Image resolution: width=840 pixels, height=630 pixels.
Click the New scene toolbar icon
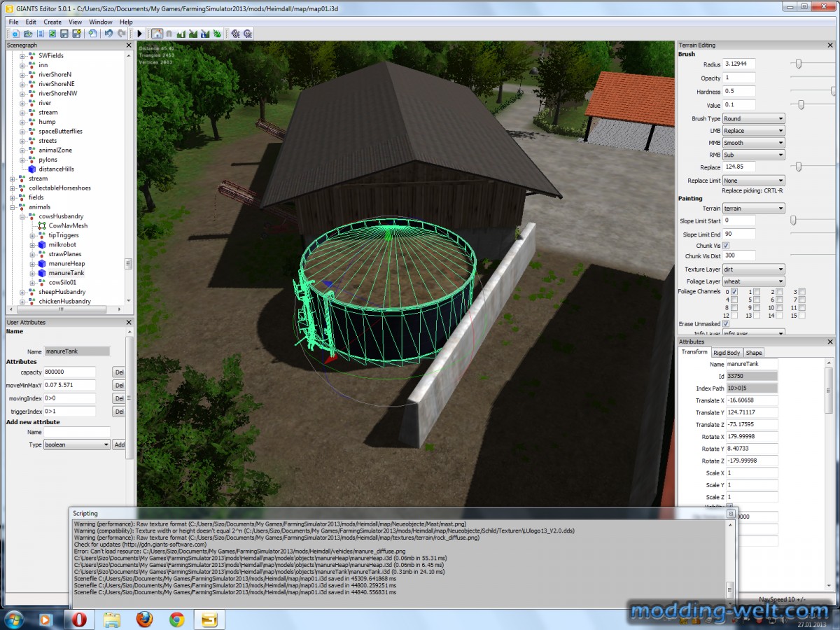coord(15,34)
